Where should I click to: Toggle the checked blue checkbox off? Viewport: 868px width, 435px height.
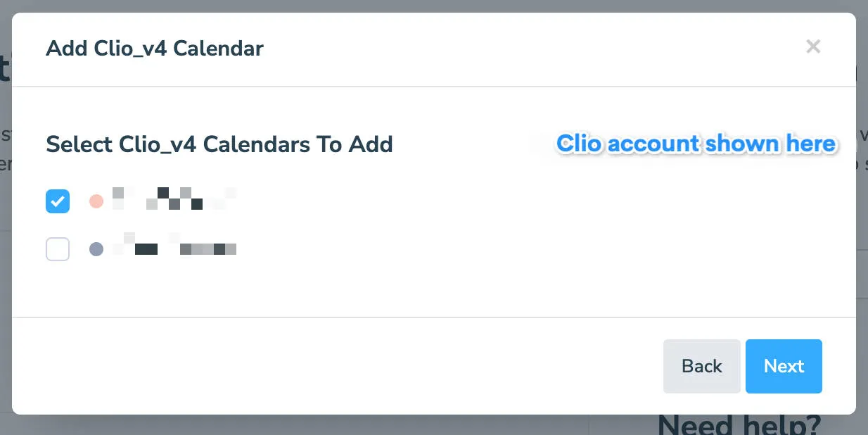click(x=58, y=201)
